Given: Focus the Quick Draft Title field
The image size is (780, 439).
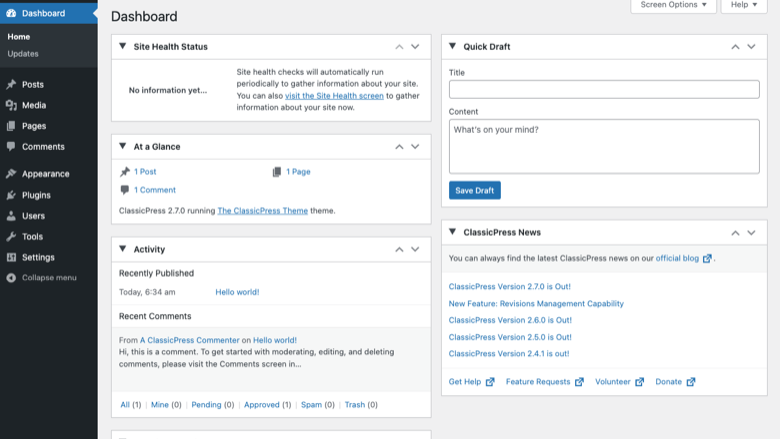Looking at the screenshot, I should tap(604, 89).
